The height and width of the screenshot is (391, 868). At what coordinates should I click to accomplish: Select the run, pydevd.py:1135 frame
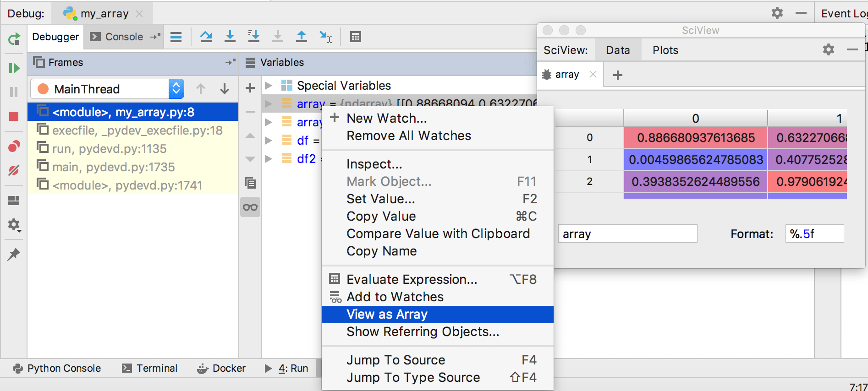tap(133, 149)
